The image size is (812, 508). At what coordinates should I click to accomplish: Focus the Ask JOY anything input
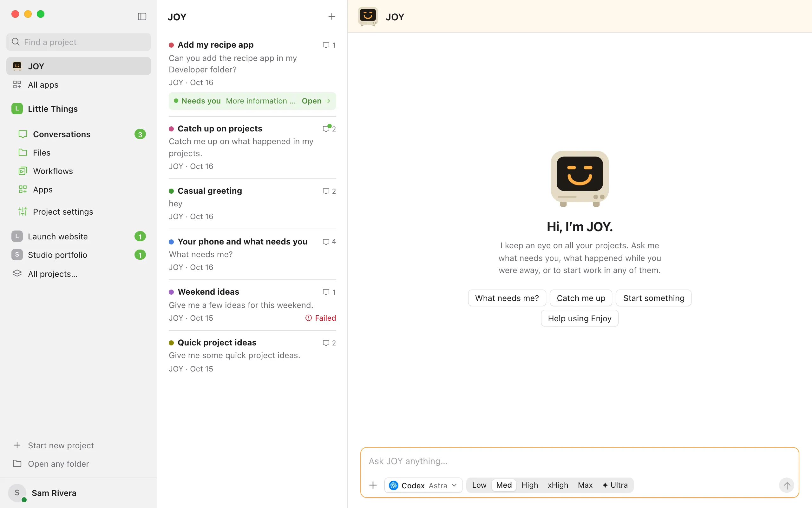coord(580,461)
